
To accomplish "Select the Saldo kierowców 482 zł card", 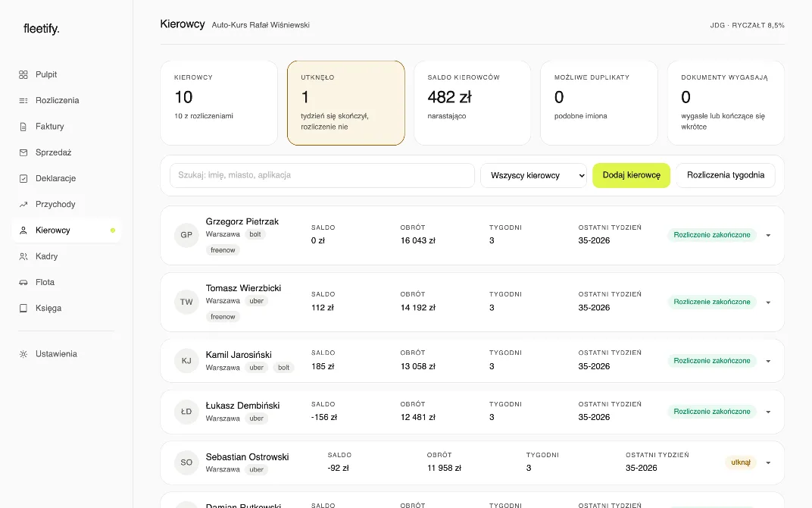I will click(x=473, y=102).
